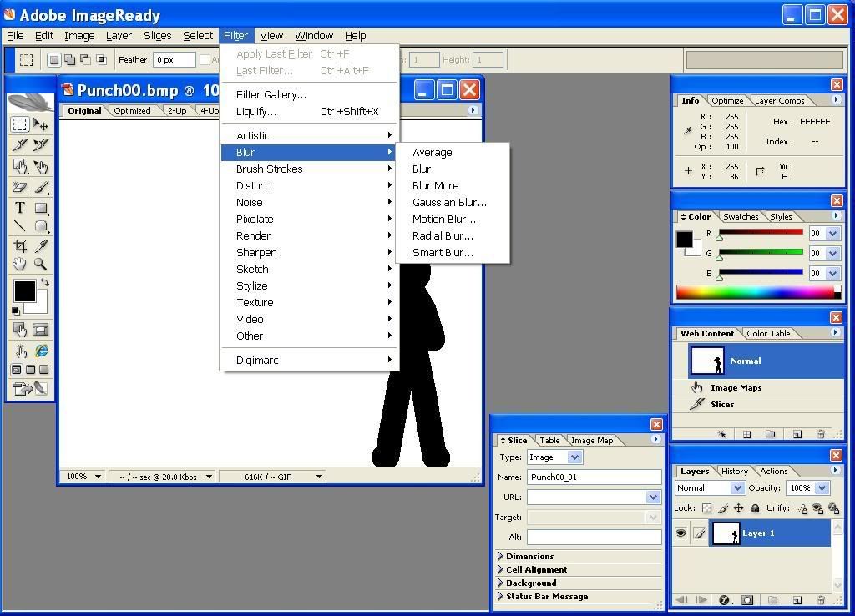Open the Normal blending mode dropdown
The image size is (855, 616).
[738, 487]
